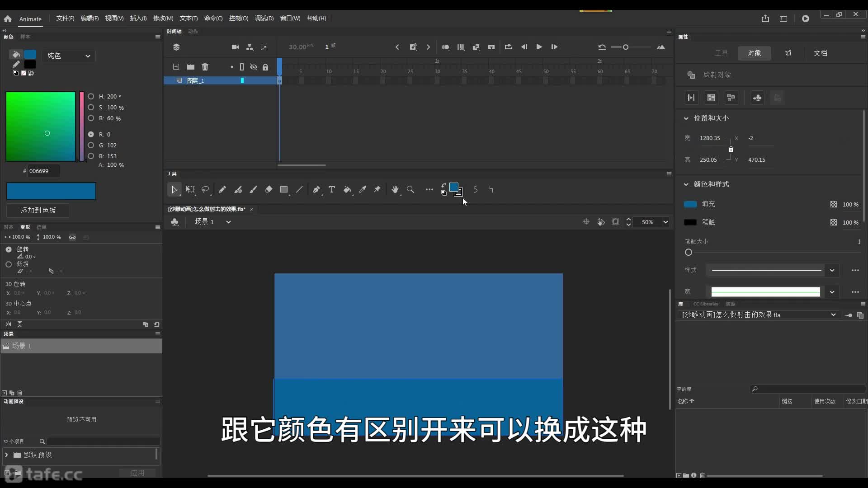The height and width of the screenshot is (488, 868).
Task: Click the width value 1280.35 field
Action: pyautogui.click(x=710, y=138)
